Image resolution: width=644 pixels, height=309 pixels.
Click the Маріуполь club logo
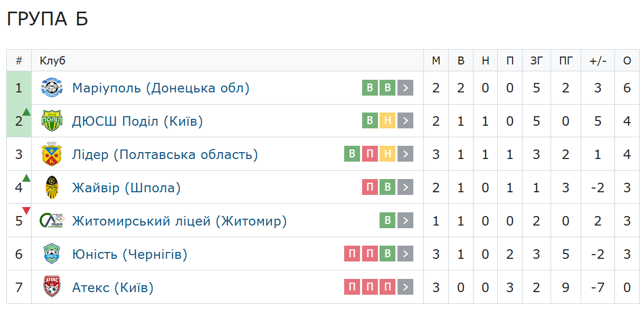[52, 88]
